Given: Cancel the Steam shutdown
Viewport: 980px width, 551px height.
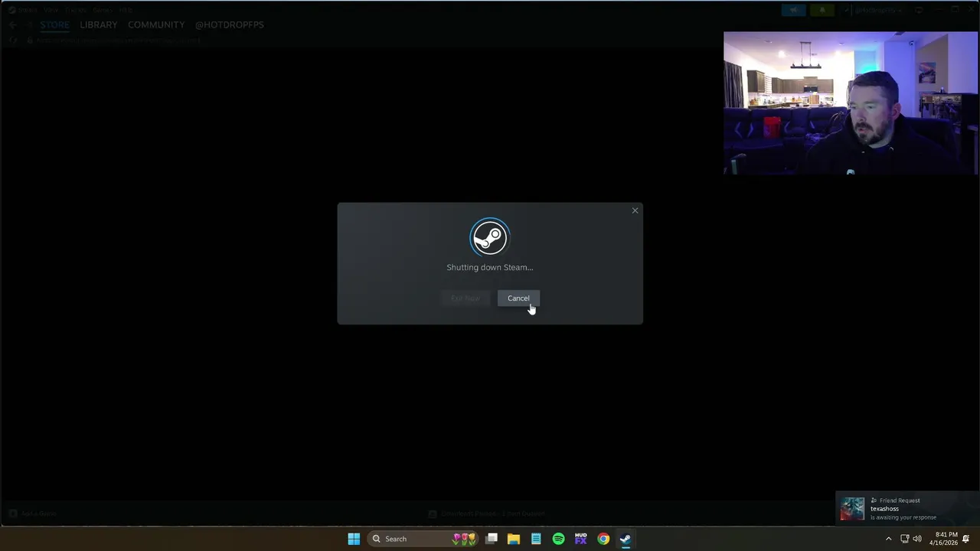Looking at the screenshot, I should pos(518,298).
